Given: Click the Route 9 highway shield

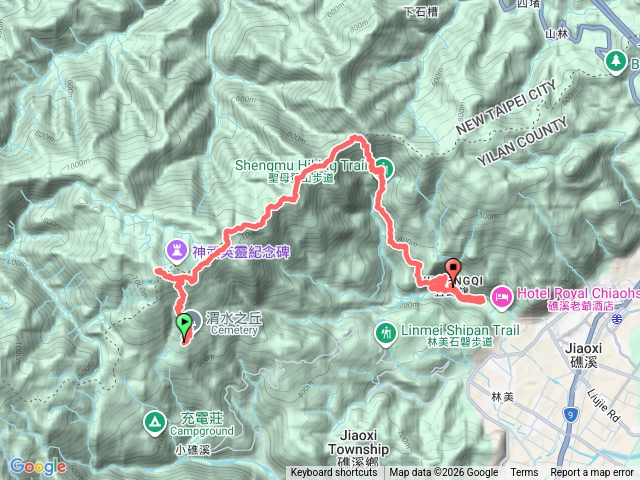Looking at the screenshot, I should point(570,415).
